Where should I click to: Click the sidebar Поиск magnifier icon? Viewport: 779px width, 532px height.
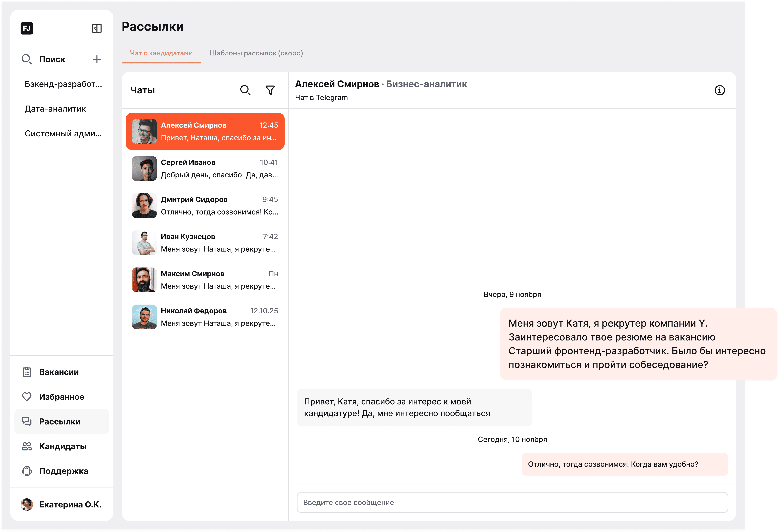pyautogui.click(x=27, y=59)
